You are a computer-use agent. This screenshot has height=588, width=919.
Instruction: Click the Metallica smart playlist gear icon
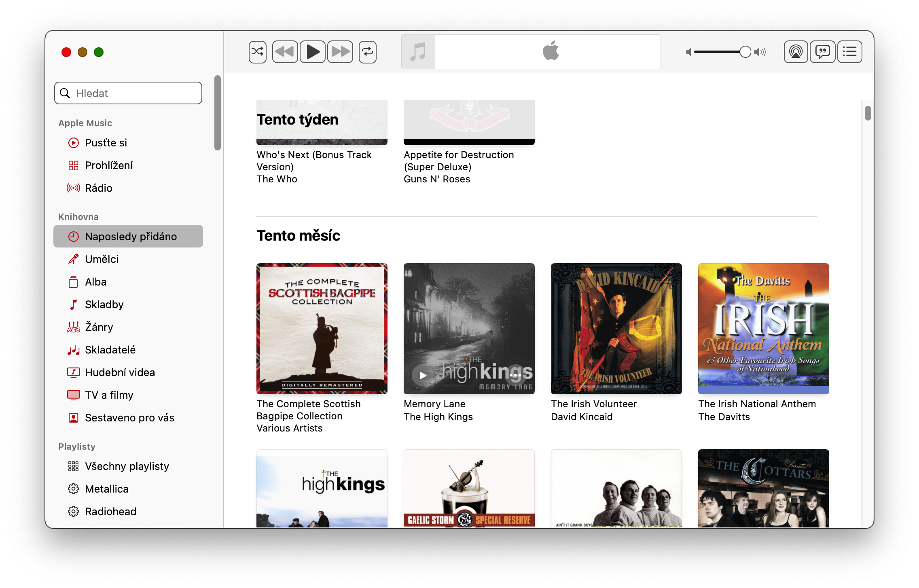74,489
